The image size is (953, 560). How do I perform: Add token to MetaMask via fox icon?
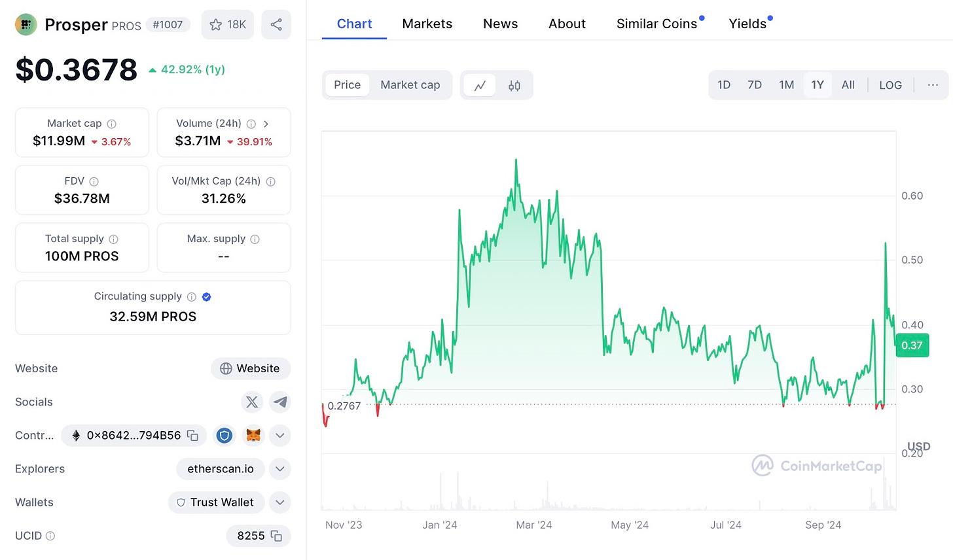tap(253, 436)
